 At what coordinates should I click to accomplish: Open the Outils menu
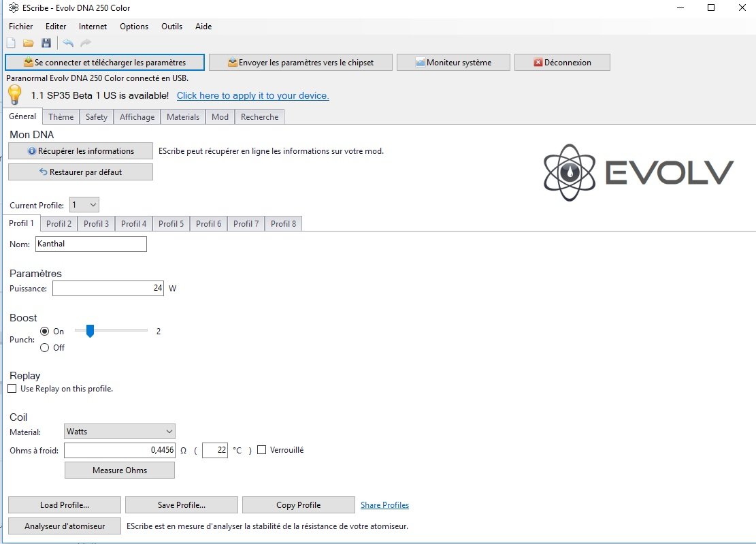pos(171,27)
